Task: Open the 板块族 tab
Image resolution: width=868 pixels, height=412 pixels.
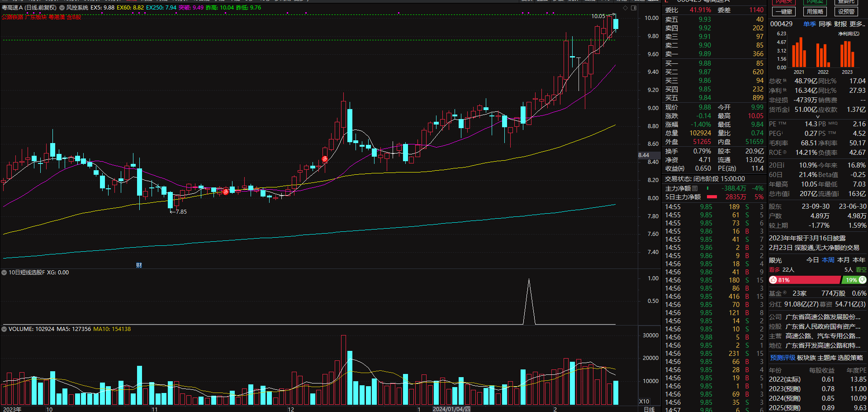Action: pos(806,358)
